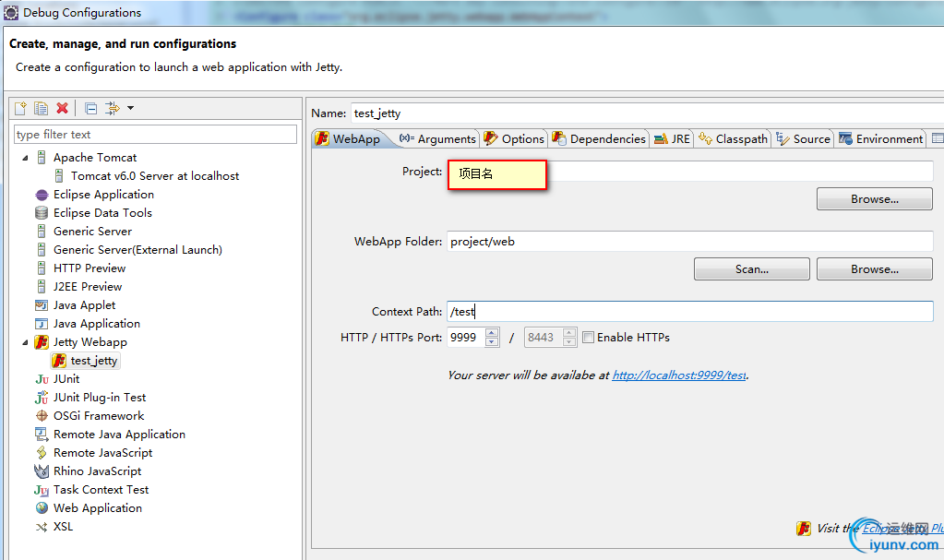Focus the type filter text box
Screen dimensions: 944x560
point(155,135)
